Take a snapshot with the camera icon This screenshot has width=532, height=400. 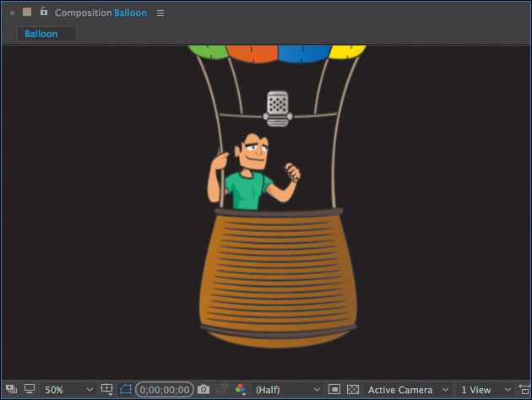tap(204, 389)
